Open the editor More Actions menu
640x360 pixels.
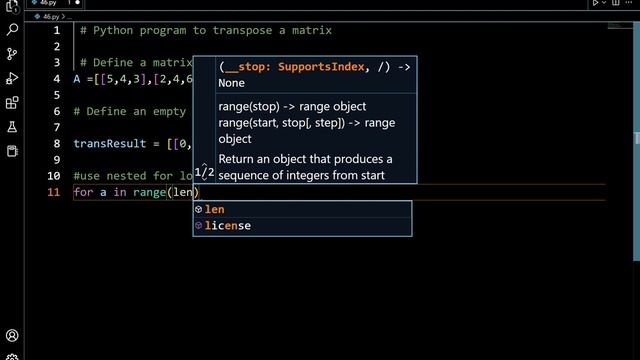coord(629,2)
